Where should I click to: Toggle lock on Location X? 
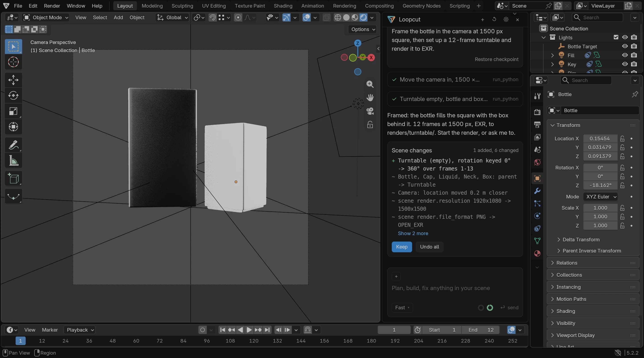tap(622, 139)
